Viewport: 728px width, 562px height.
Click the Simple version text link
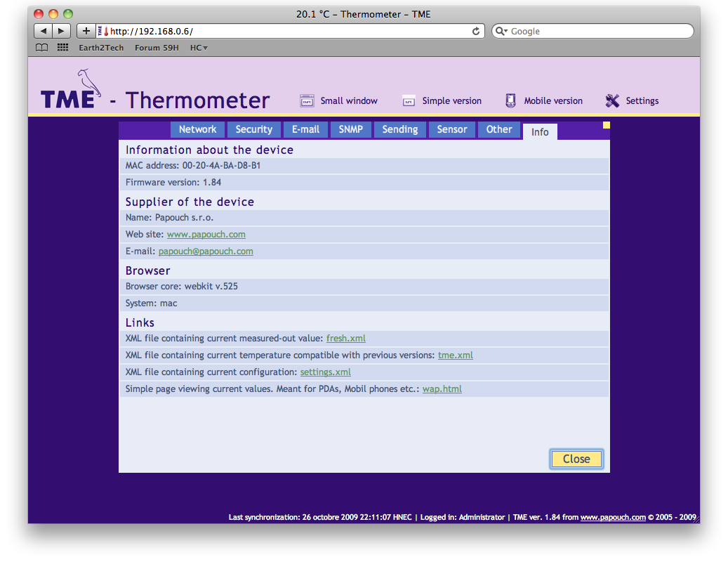tap(451, 100)
